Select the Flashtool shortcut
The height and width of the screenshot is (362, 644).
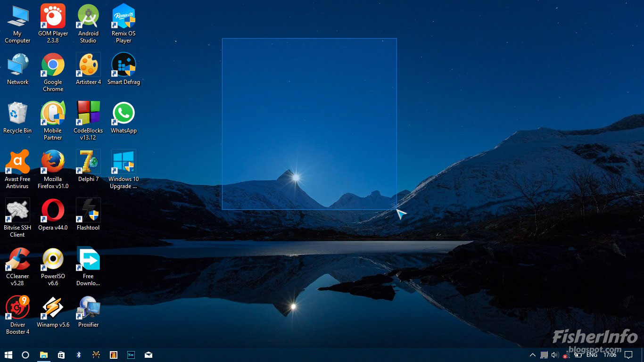[x=88, y=214]
